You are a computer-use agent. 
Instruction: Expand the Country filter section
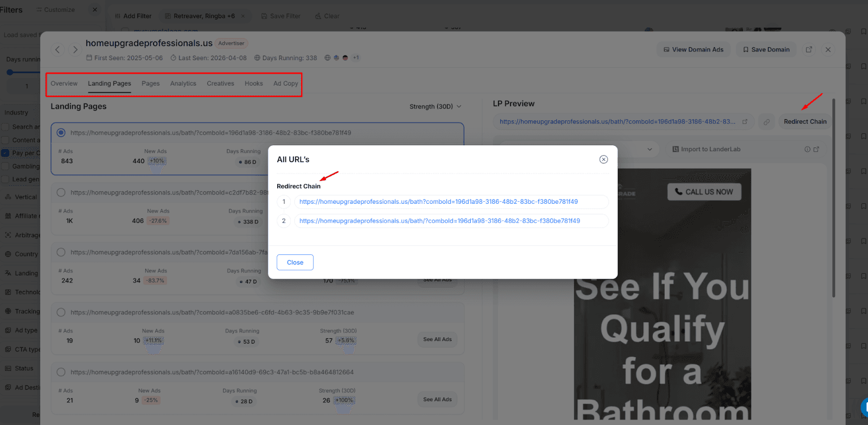tap(21, 254)
